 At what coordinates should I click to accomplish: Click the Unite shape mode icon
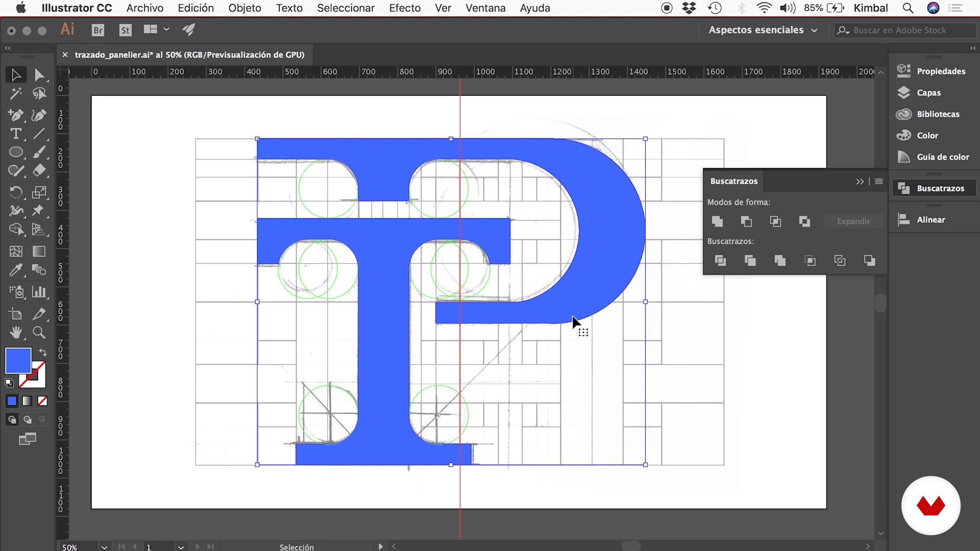(x=717, y=221)
